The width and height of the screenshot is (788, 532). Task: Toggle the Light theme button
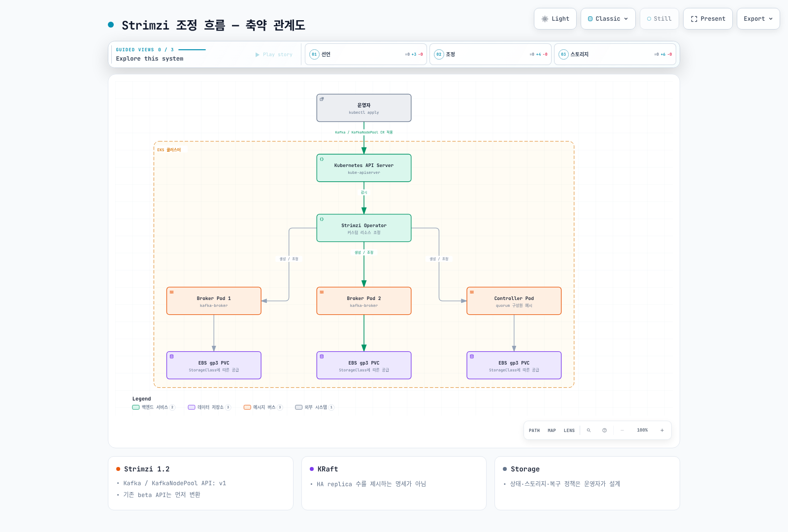[x=556, y=19]
